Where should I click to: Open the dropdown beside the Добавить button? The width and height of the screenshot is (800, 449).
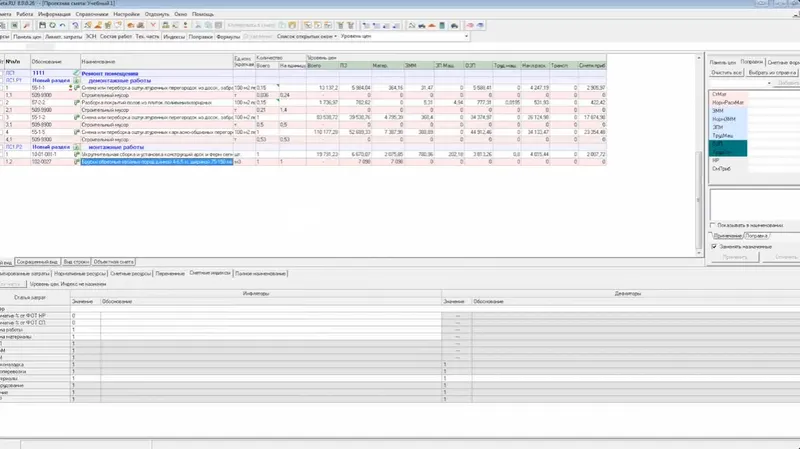(769, 83)
